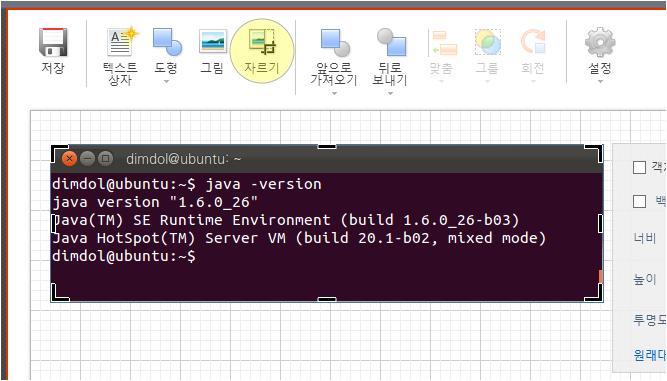The width and height of the screenshot is (667, 381).
Task: Click the 'Java(TM) SE Runtime Environment' line
Action: [285, 220]
